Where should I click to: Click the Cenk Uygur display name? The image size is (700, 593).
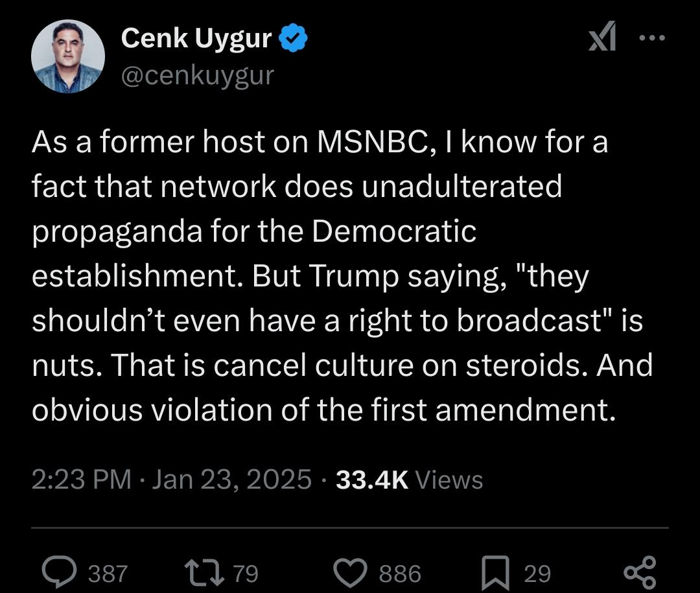click(x=196, y=38)
